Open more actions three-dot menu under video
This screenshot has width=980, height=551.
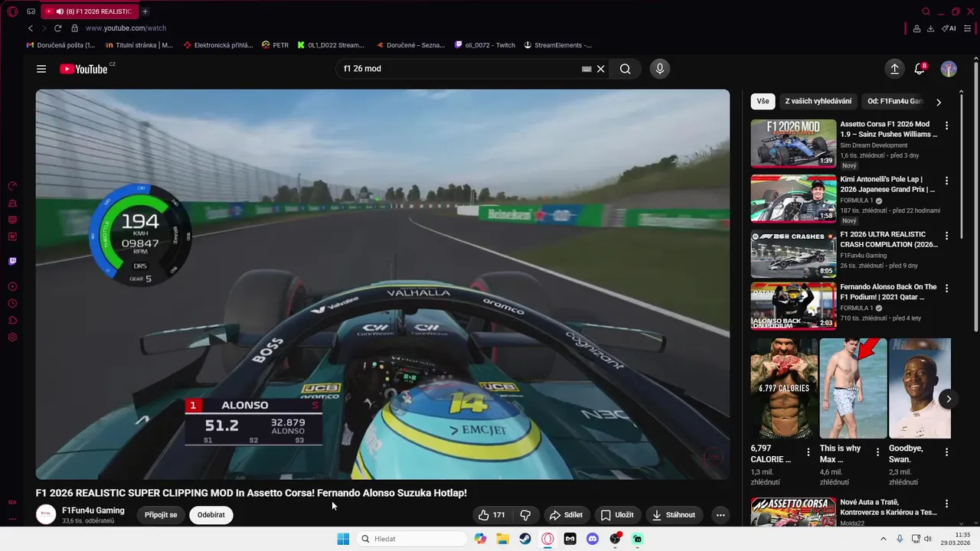720,515
